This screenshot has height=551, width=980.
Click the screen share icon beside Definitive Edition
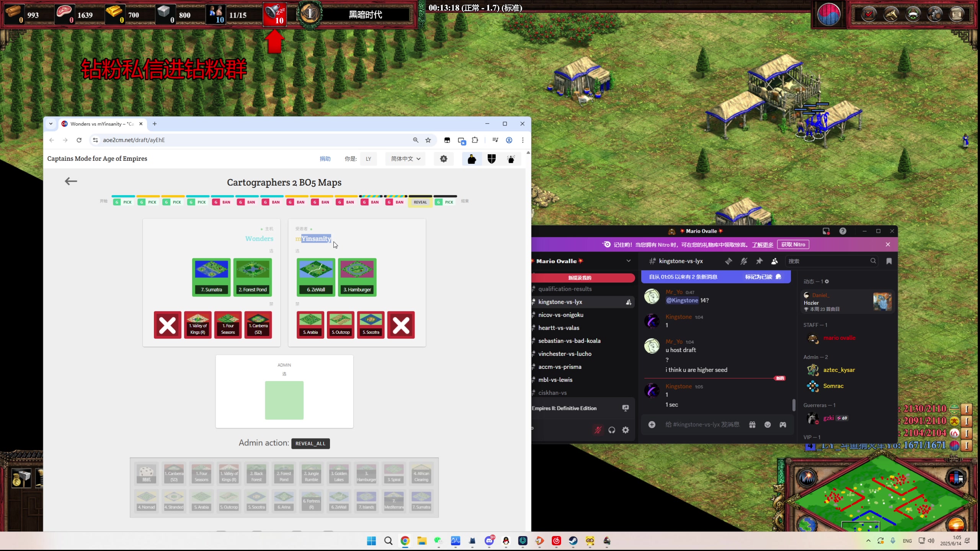[x=626, y=408]
